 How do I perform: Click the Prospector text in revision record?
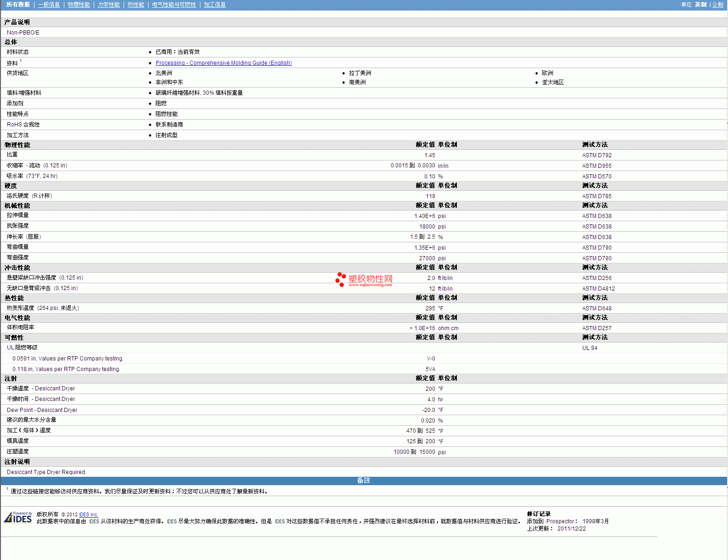click(x=560, y=521)
